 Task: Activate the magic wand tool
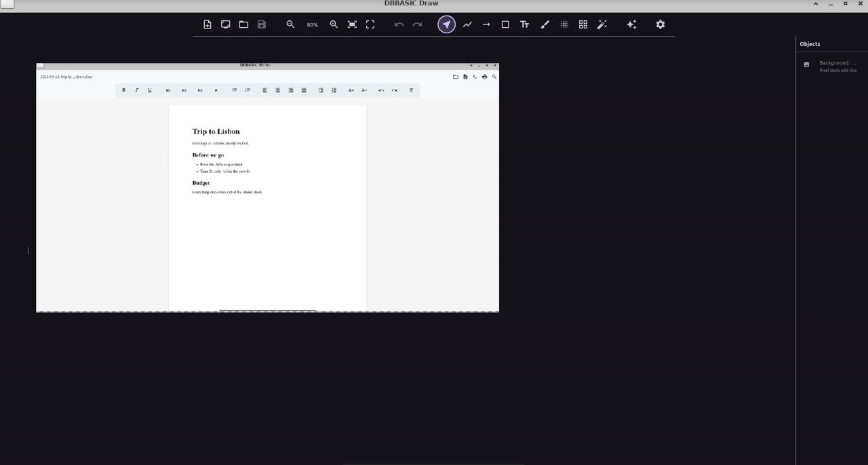[x=601, y=24]
